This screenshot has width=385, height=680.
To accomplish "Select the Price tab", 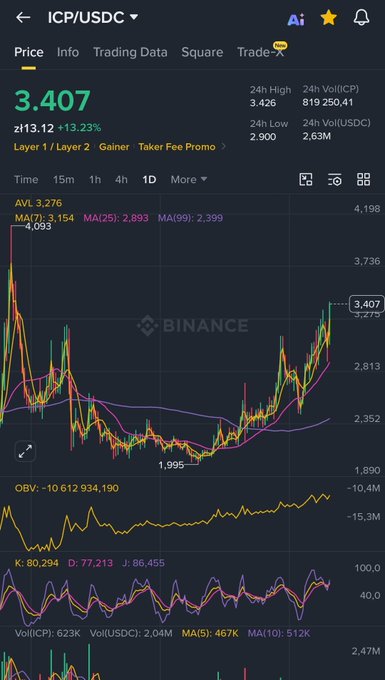I will click(x=29, y=52).
